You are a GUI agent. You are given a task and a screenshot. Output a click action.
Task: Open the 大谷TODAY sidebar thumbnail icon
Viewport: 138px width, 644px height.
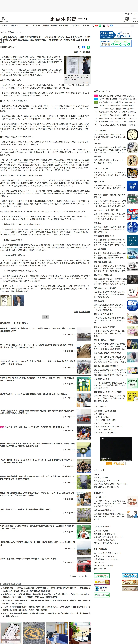point(132,186)
